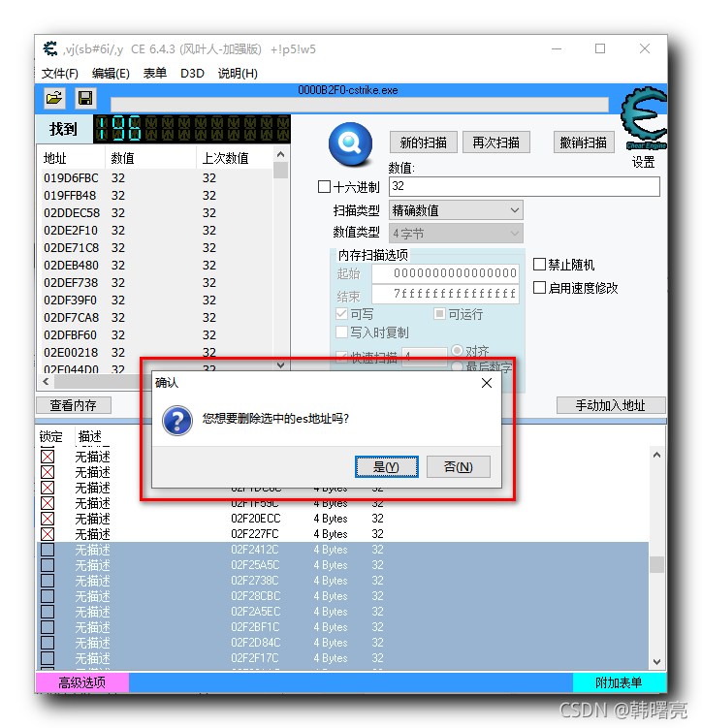Toggle the 可运行 checkbox
Viewport: 702px width, 728px height.
(439, 314)
